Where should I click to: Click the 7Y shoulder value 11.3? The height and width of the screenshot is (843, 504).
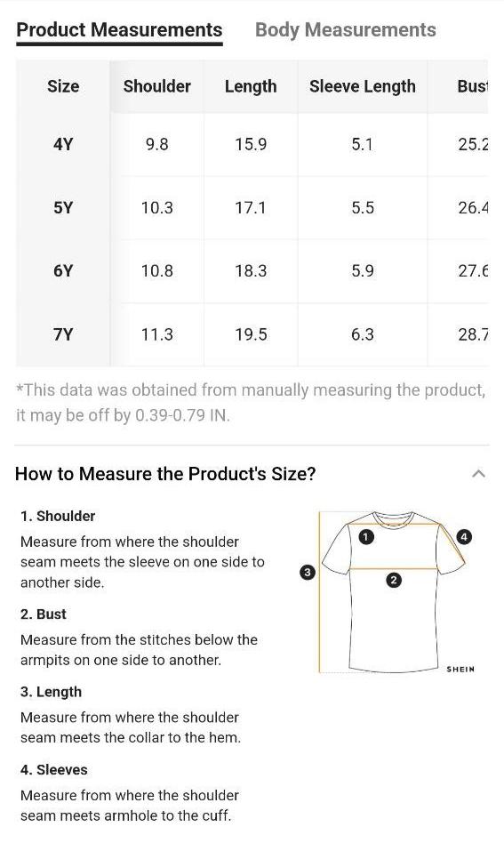pos(157,334)
